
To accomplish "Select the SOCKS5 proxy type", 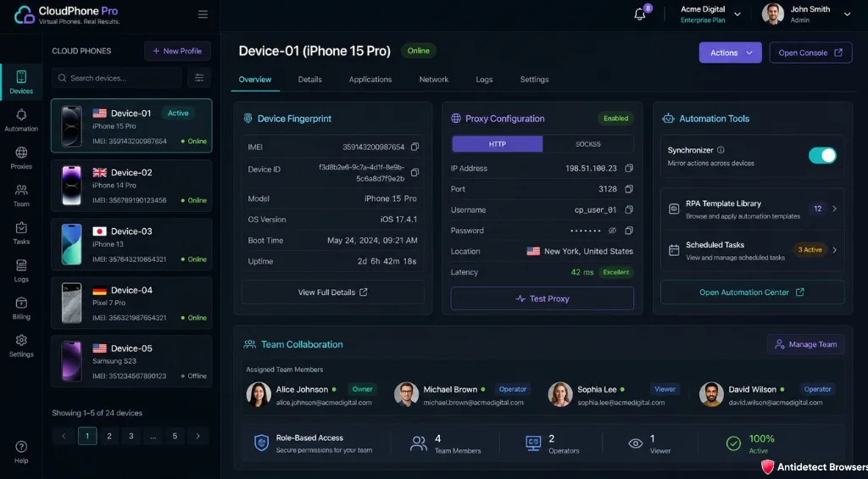I will click(588, 144).
